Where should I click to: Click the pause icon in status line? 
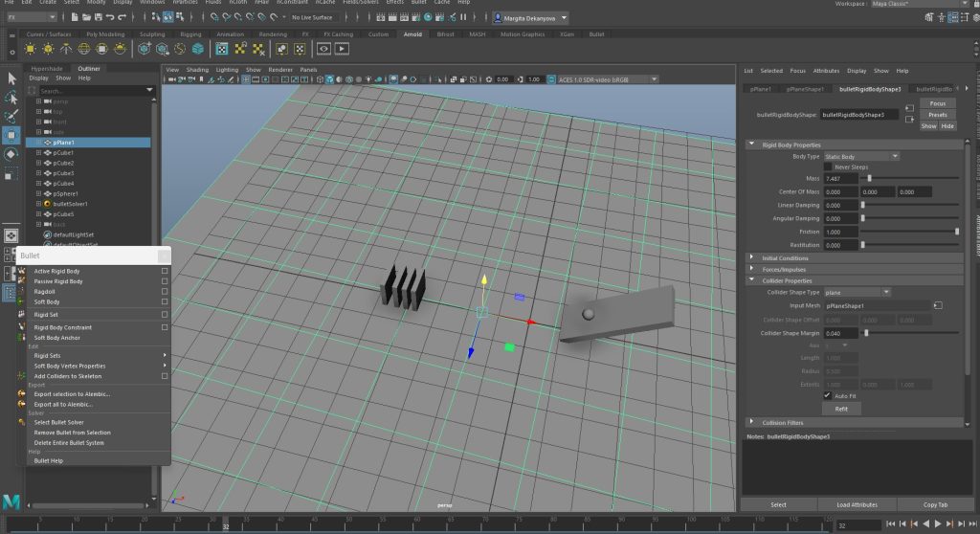[463, 17]
